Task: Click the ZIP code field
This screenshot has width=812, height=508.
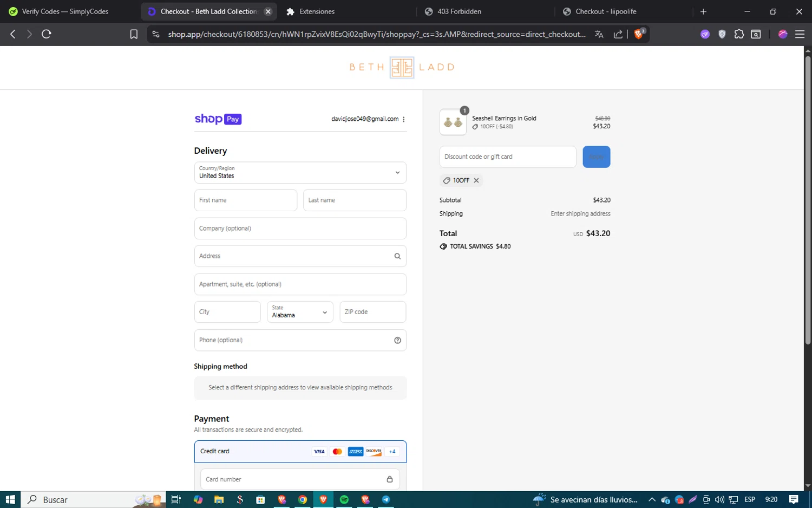Action: click(x=373, y=312)
